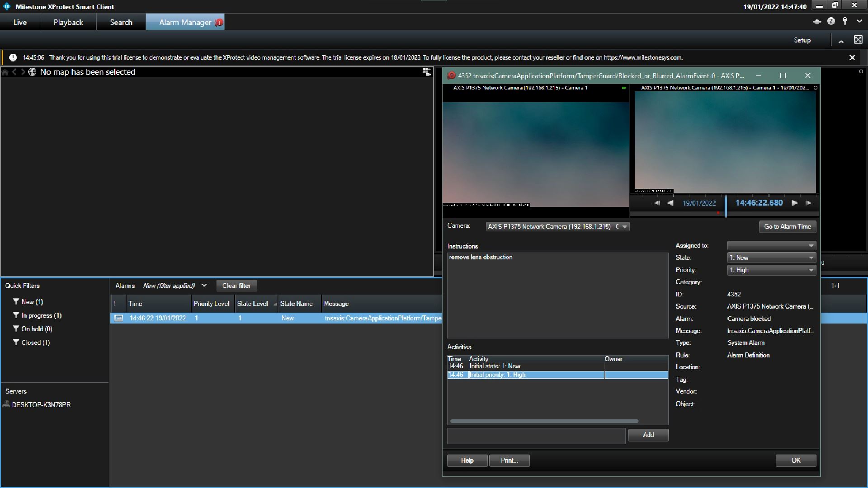
Task: Open the Assigned to dropdown
Action: 771,245
